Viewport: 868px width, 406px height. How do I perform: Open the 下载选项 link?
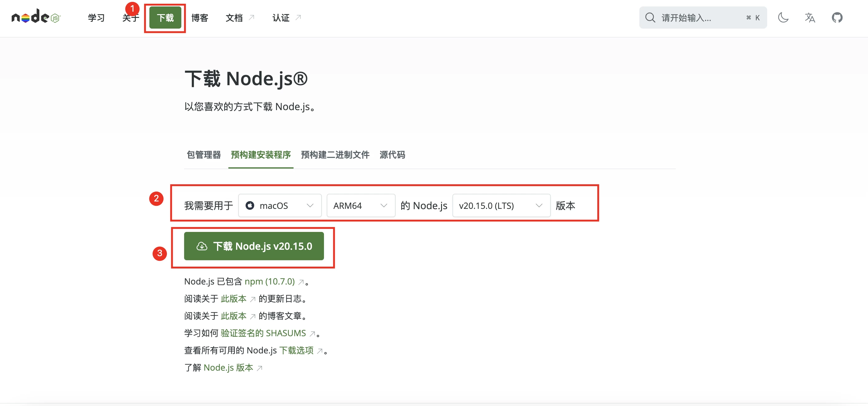(x=301, y=350)
